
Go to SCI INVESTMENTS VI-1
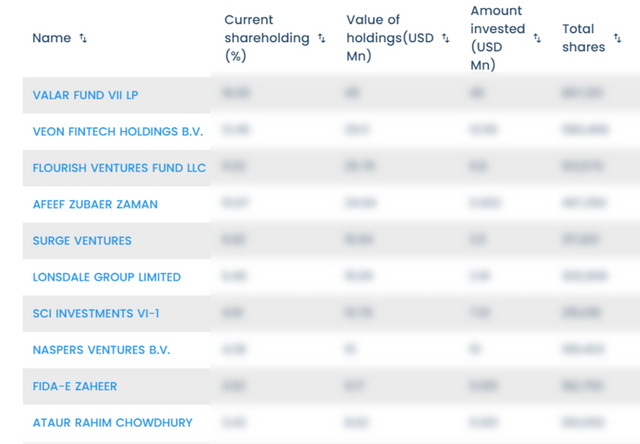96,313
